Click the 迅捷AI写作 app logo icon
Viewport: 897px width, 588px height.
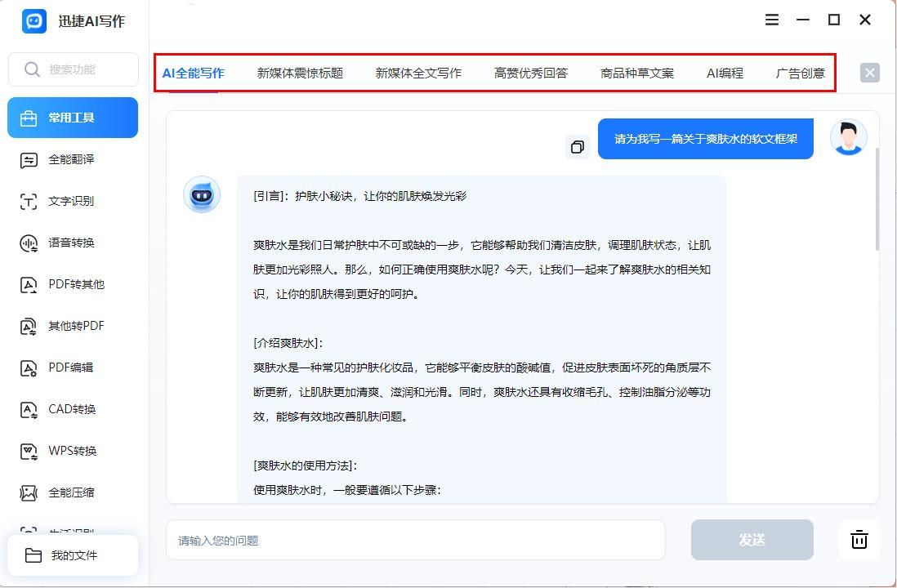(33, 21)
